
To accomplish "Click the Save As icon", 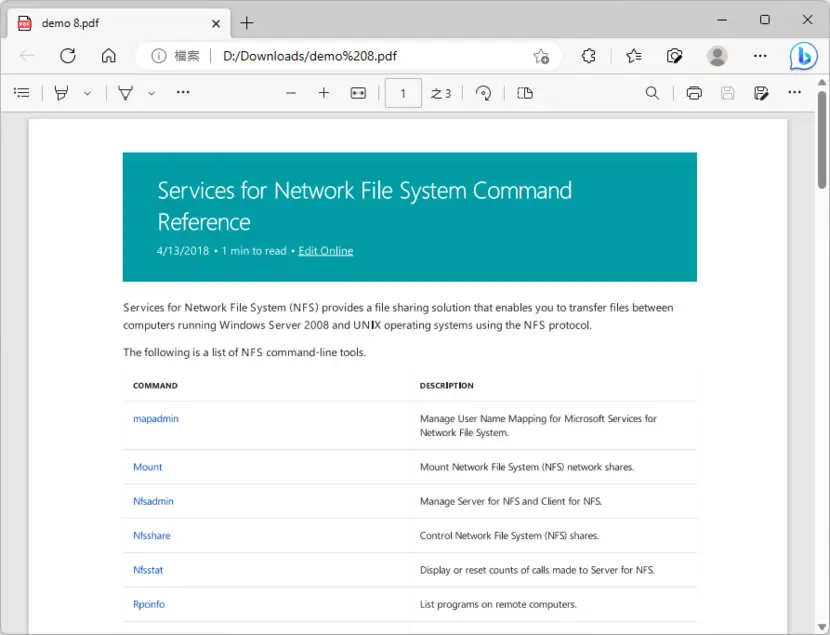I will (x=761, y=93).
